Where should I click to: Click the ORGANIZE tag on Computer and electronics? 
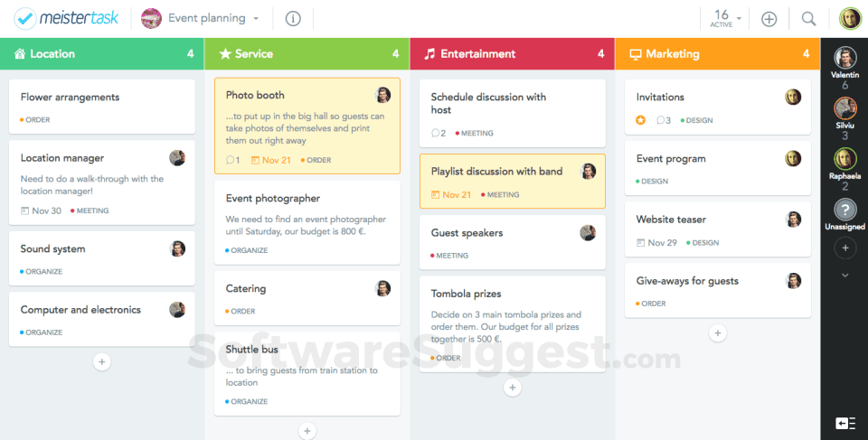[x=42, y=332]
